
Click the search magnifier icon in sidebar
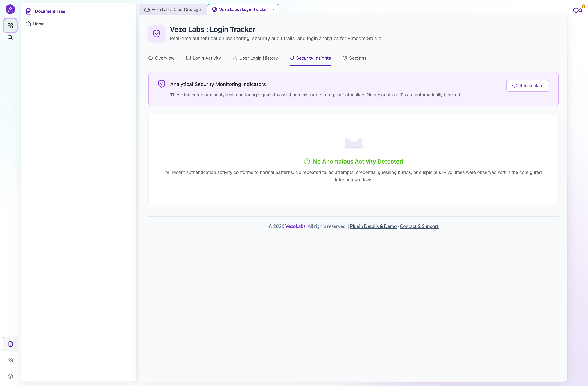10,37
